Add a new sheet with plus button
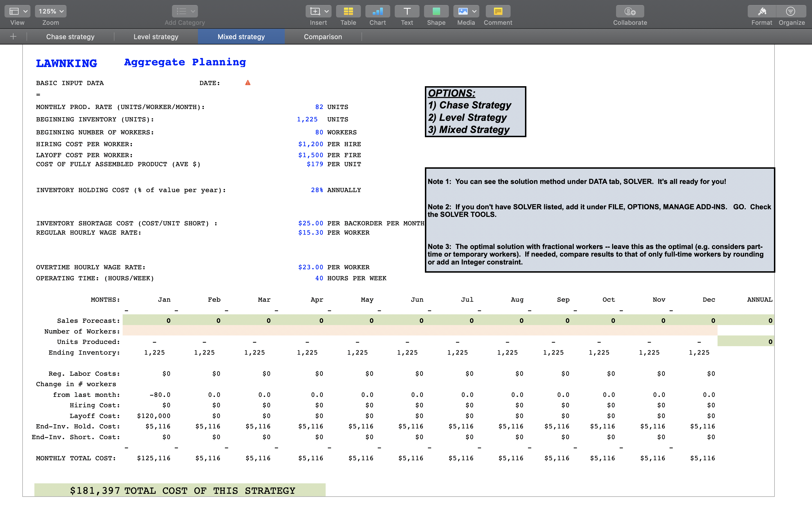Image resolution: width=812 pixels, height=507 pixels. [13, 37]
